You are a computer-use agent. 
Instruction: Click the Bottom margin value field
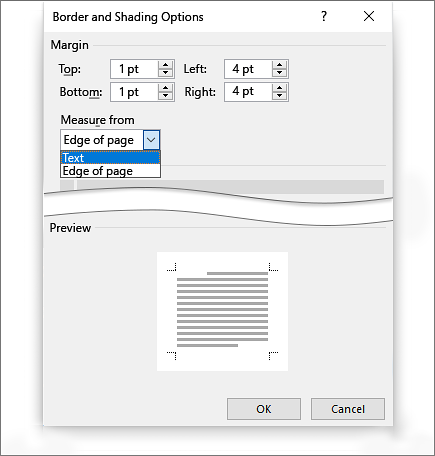click(x=135, y=92)
